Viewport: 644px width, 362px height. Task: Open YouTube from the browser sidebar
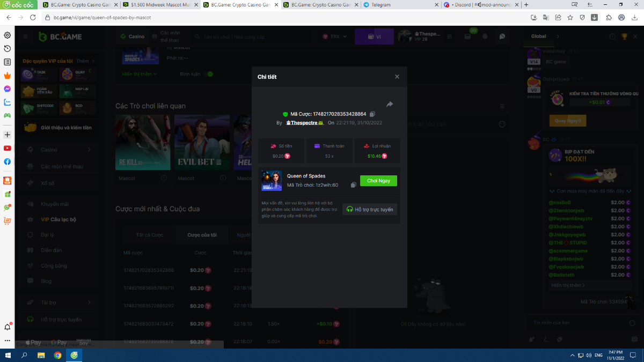tap(8, 148)
